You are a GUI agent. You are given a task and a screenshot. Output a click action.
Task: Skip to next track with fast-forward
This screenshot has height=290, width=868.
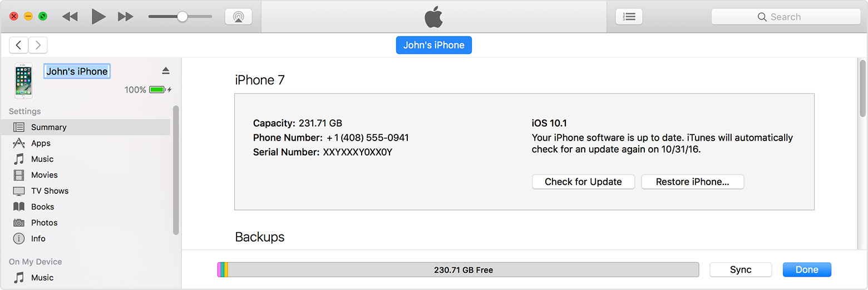126,17
